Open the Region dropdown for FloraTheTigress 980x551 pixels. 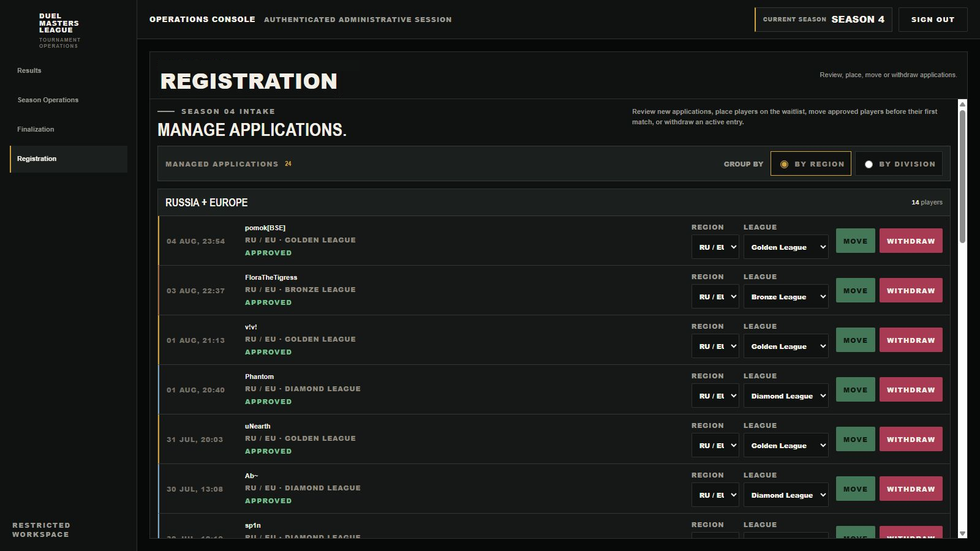(x=715, y=297)
